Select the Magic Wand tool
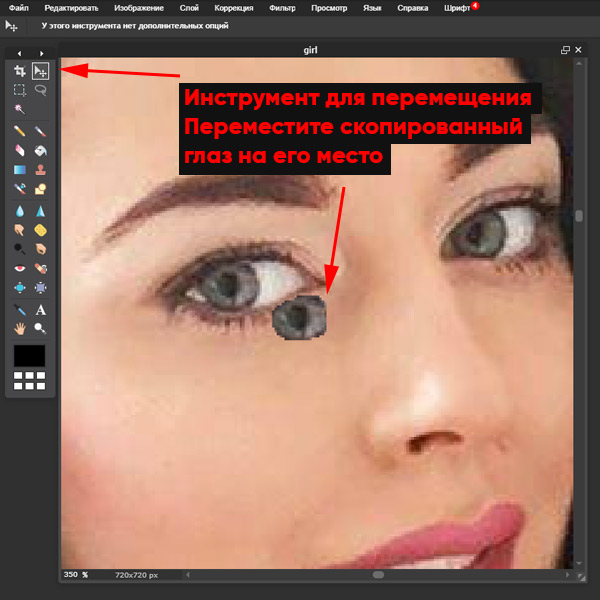This screenshot has height=600, width=600. [x=20, y=109]
